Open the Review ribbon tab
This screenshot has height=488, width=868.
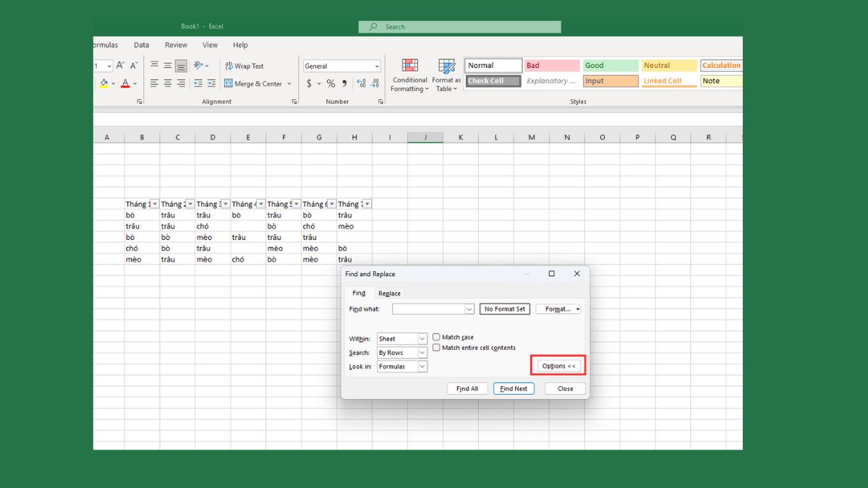coord(176,44)
